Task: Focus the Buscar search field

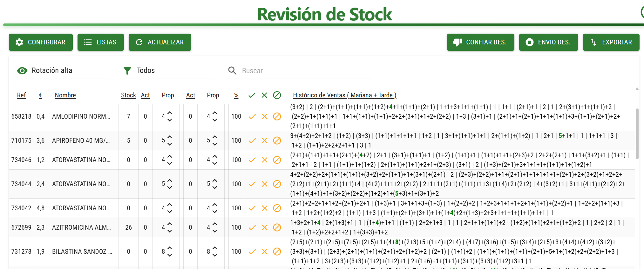Action: [x=300, y=70]
